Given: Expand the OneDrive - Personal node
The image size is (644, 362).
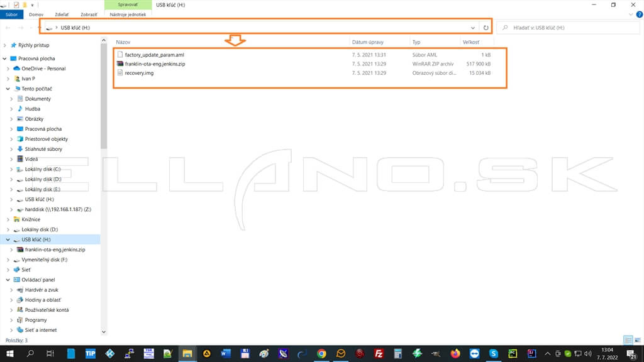Looking at the screenshot, I should click(x=8, y=69).
